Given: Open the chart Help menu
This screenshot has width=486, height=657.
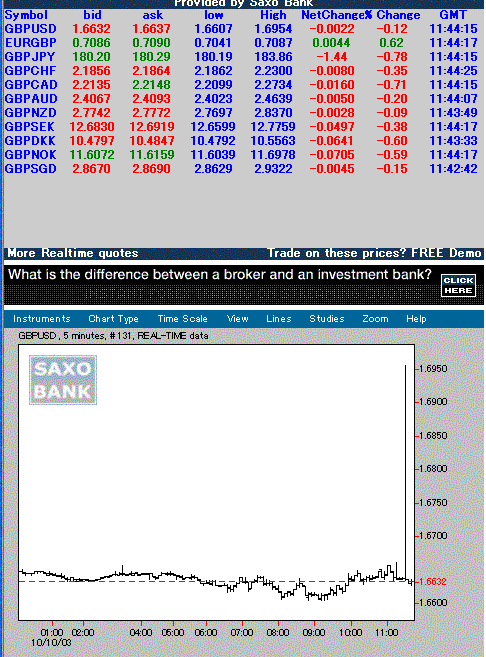Looking at the screenshot, I should tap(416, 319).
